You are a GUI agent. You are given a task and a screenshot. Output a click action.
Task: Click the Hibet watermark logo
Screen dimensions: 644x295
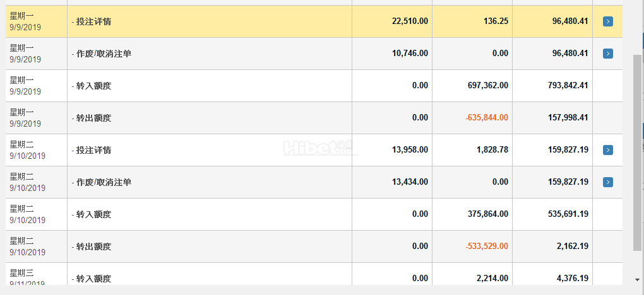point(319,148)
